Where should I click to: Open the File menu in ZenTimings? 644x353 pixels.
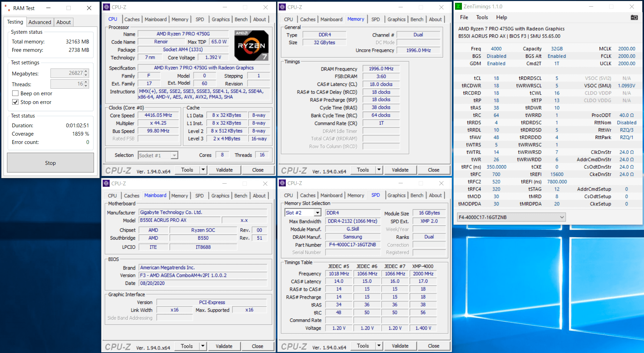(464, 17)
